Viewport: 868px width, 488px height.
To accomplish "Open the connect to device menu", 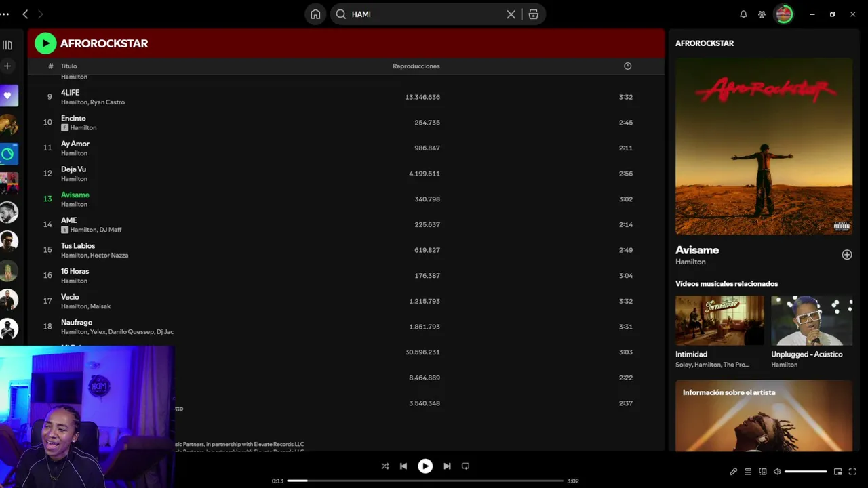I will pyautogui.click(x=763, y=472).
